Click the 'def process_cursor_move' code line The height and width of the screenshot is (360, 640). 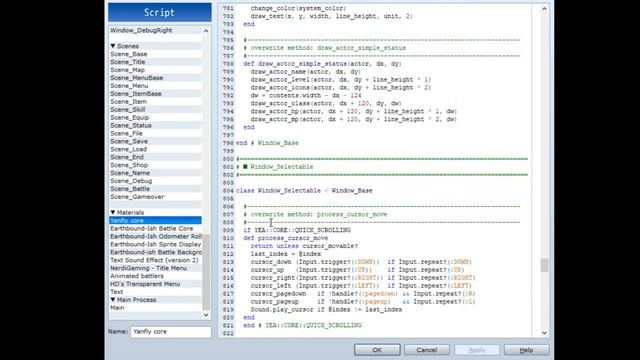[286, 238]
